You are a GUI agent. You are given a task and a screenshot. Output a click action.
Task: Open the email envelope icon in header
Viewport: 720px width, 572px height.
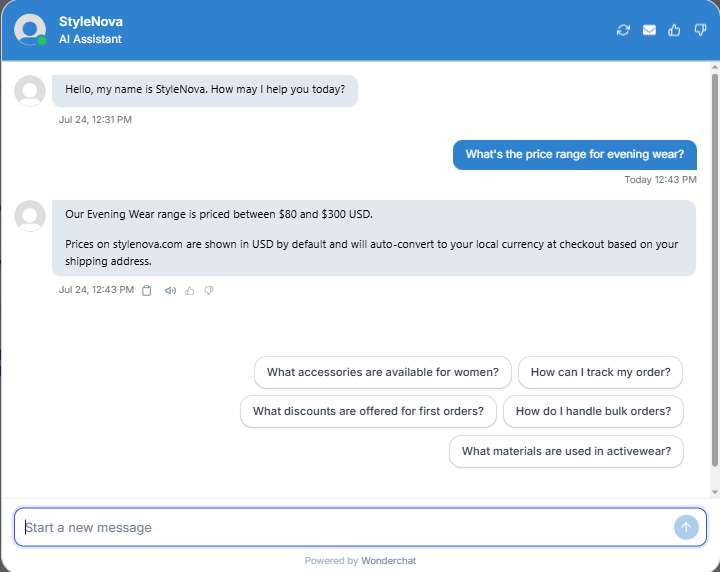click(x=649, y=30)
